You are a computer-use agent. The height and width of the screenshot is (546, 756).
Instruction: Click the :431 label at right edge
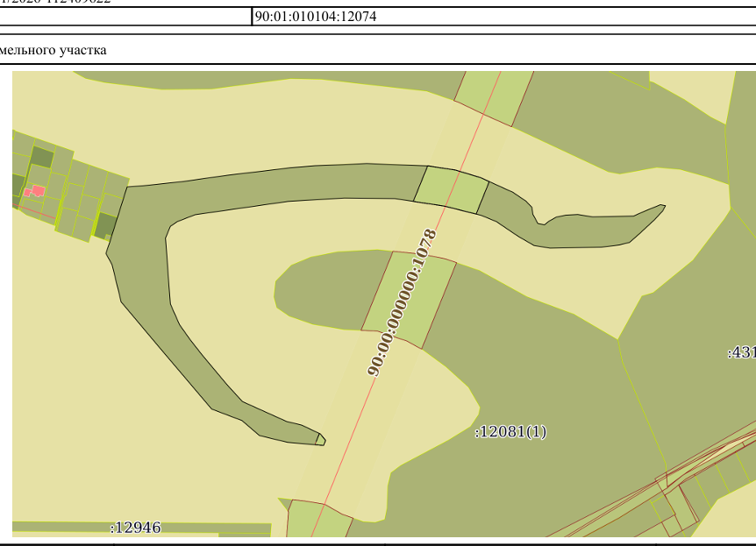[x=742, y=352]
